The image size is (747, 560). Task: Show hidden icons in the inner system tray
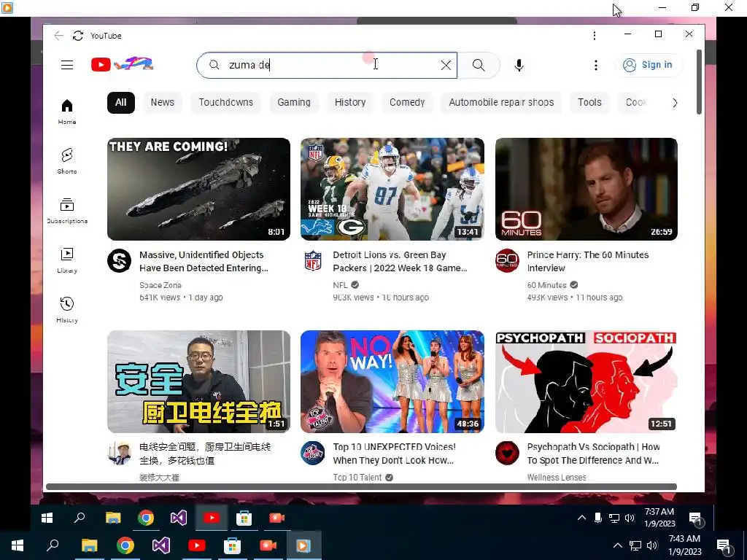(581, 518)
